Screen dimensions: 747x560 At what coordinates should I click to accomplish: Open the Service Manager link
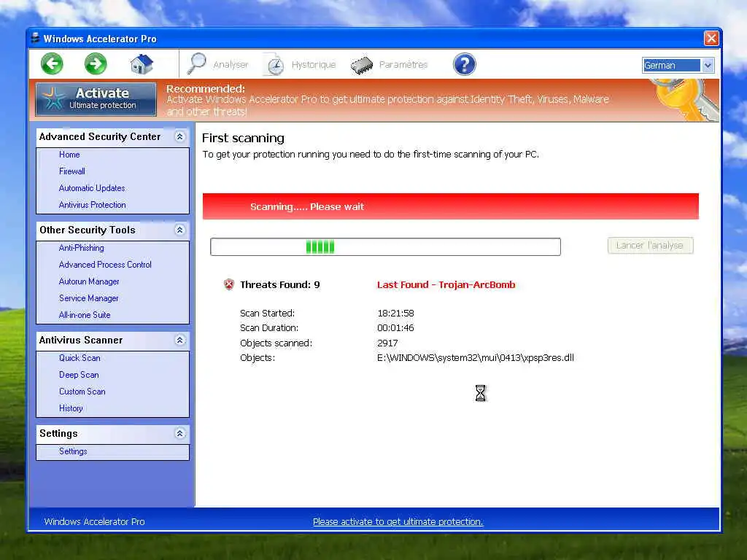88,298
